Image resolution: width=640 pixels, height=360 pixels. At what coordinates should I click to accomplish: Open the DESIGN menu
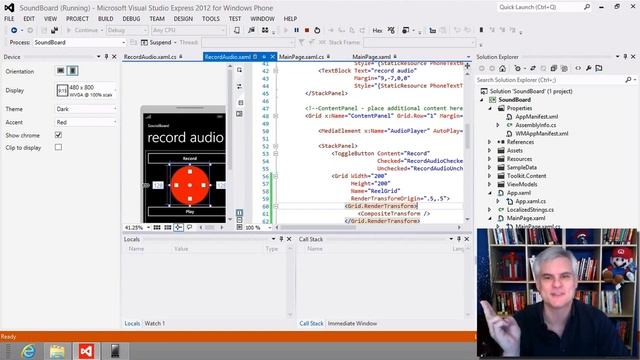[x=183, y=19]
